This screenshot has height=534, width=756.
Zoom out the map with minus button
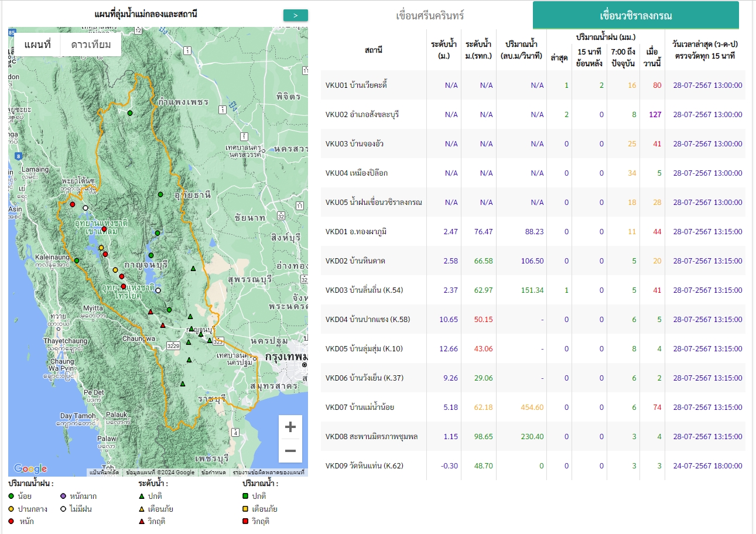[290, 451]
